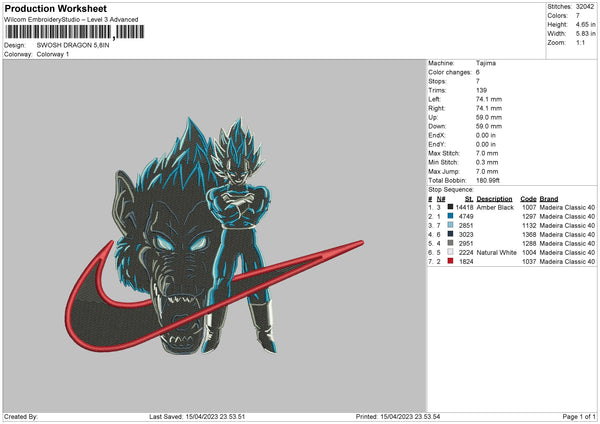Click stitch count 2951 in row 5

(x=466, y=243)
